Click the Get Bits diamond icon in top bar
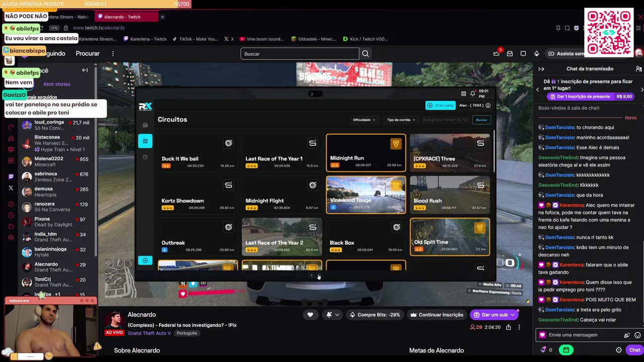The width and height of the screenshot is (644, 362). click(x=537, y=53)
